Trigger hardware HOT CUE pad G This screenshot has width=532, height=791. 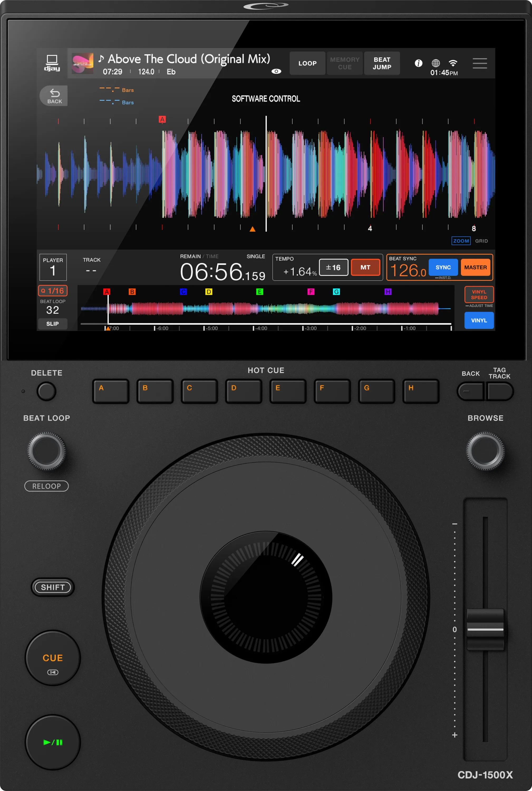pos(377,391)
